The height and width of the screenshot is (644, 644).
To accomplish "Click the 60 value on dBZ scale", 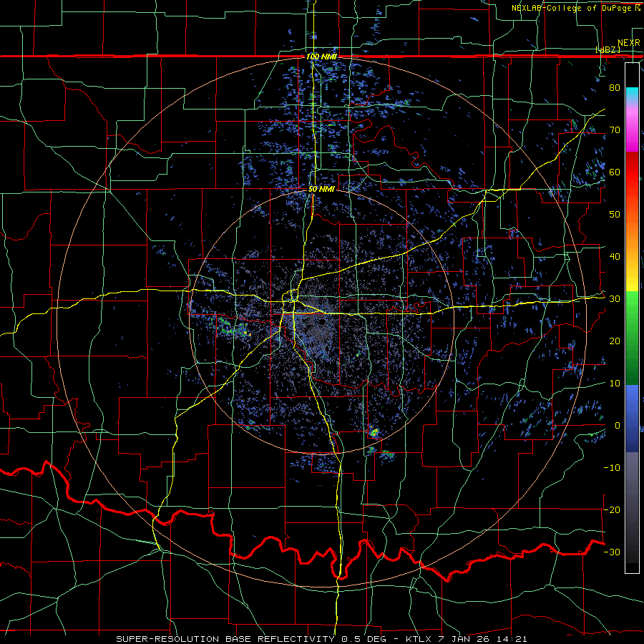I will tap(615, 172).
